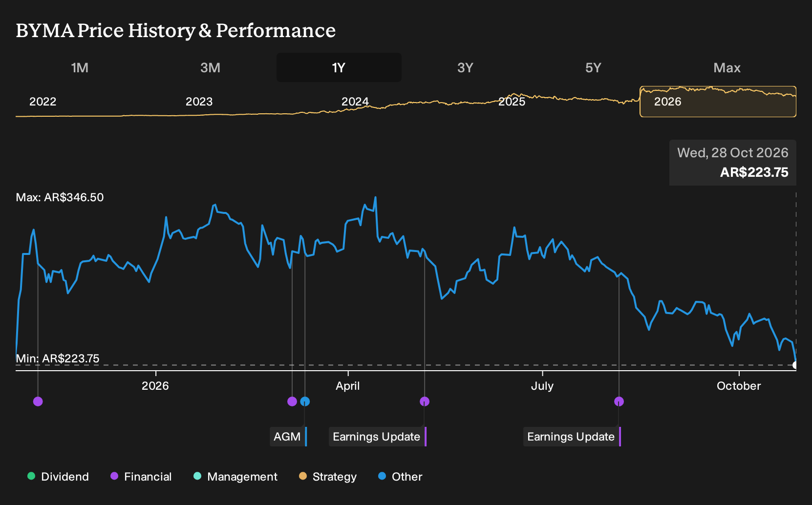The height and width of the screenshot is (505, 812).
Task: Click the 2026 x-axis label
Action: click(155, 386)
